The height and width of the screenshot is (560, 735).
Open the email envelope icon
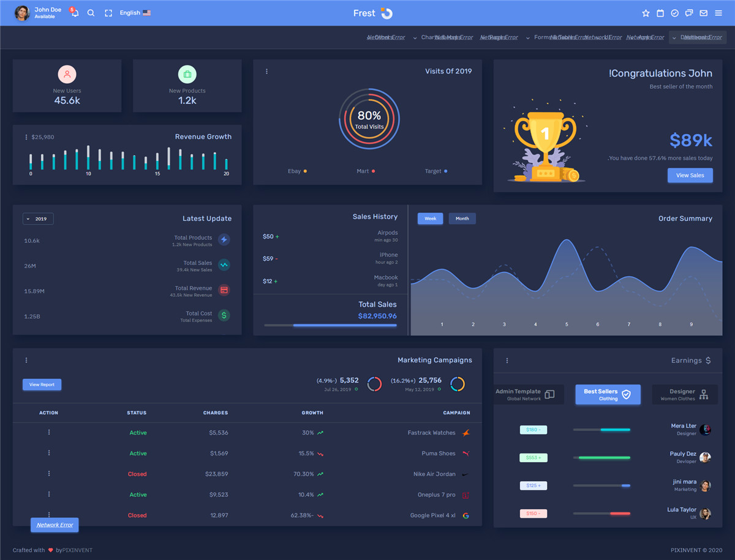[703, 13]
